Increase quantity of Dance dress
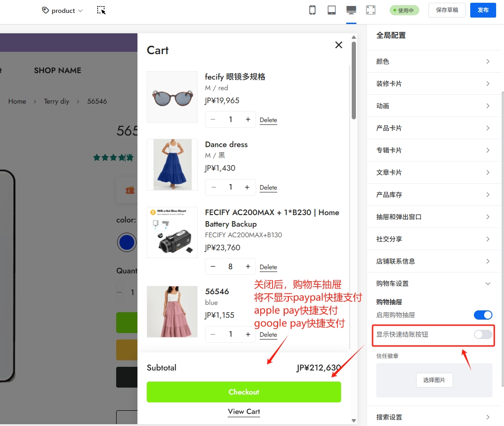Screen dimensions: 504x426 [x=247, y=187]
